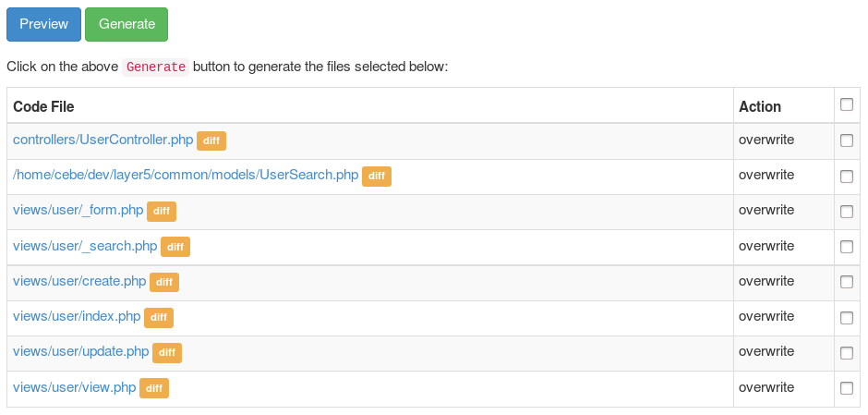Open the controllers/UserController.php file link
Screen dimensions: 868x415
pos(102,140)
